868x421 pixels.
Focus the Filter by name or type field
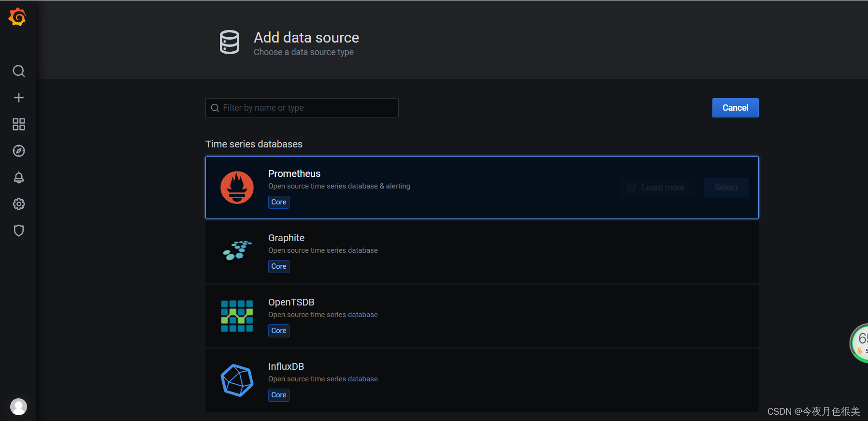[x=302, y=108]
